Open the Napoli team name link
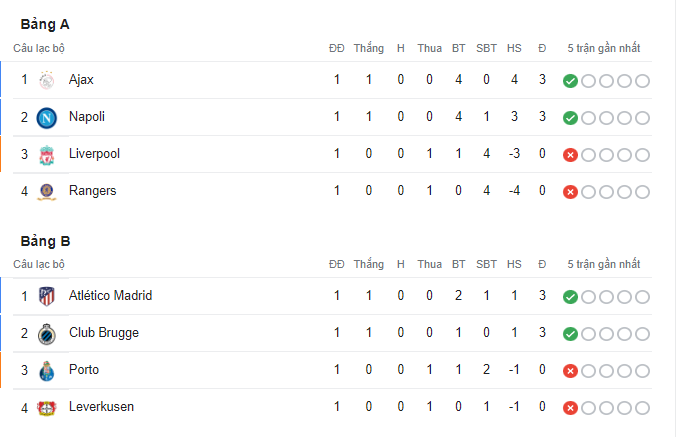676x437 pixels. tap(87, 117)
